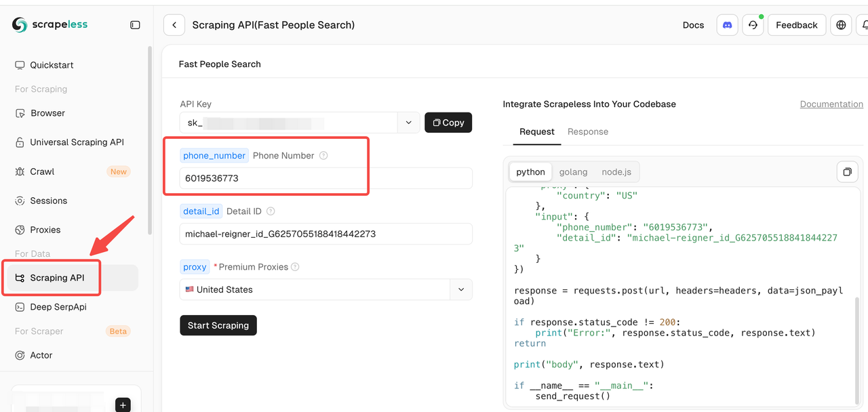Select Scraping API in the sidebar

click(x=57, y=278)
